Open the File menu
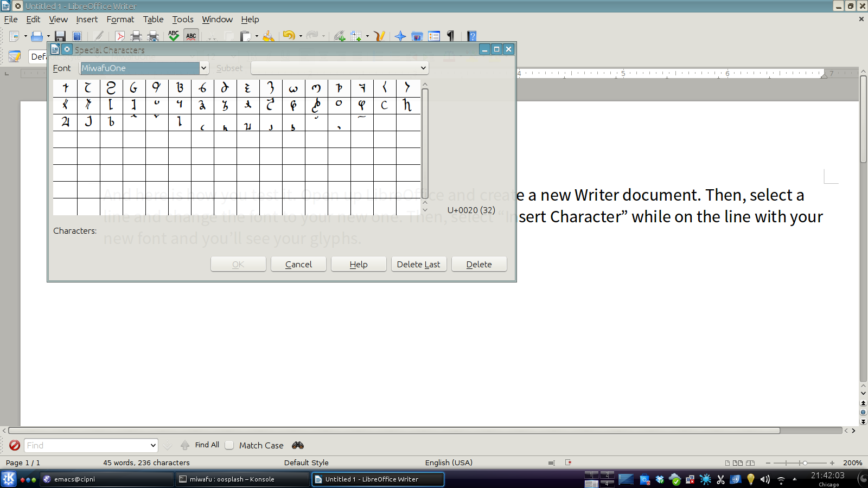The width and height of the screenshot is (868, 488). click(x=11, y=20)
